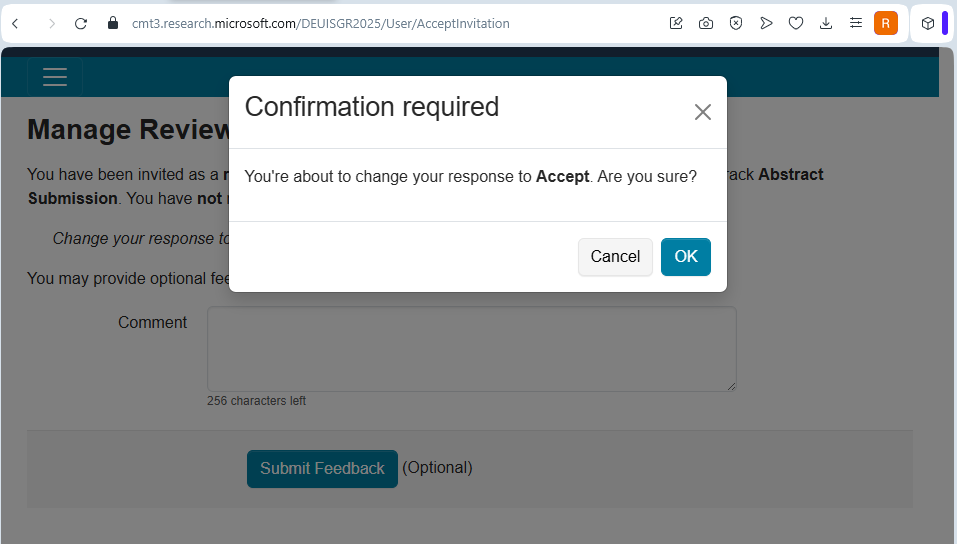The height and width of the screenshot is (544, 957).
Task: Open the browser downloads icon
Action: click(826, 23)
